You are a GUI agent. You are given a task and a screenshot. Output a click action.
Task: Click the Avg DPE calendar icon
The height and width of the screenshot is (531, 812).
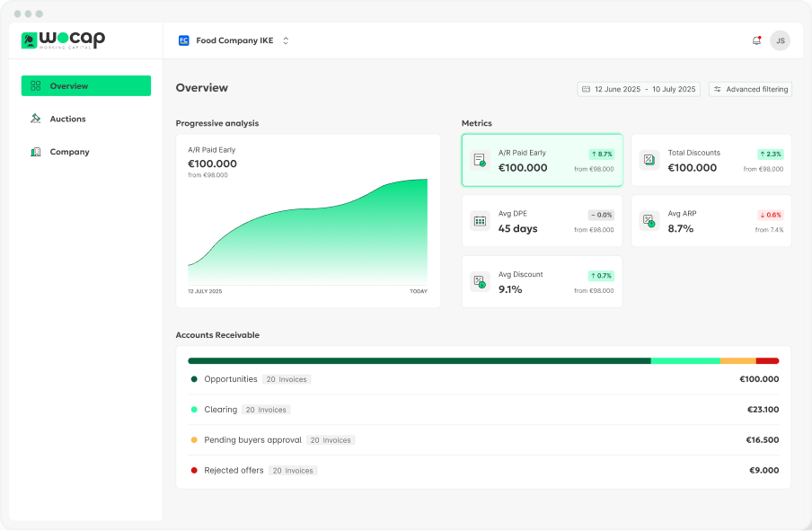coord(480,221)
